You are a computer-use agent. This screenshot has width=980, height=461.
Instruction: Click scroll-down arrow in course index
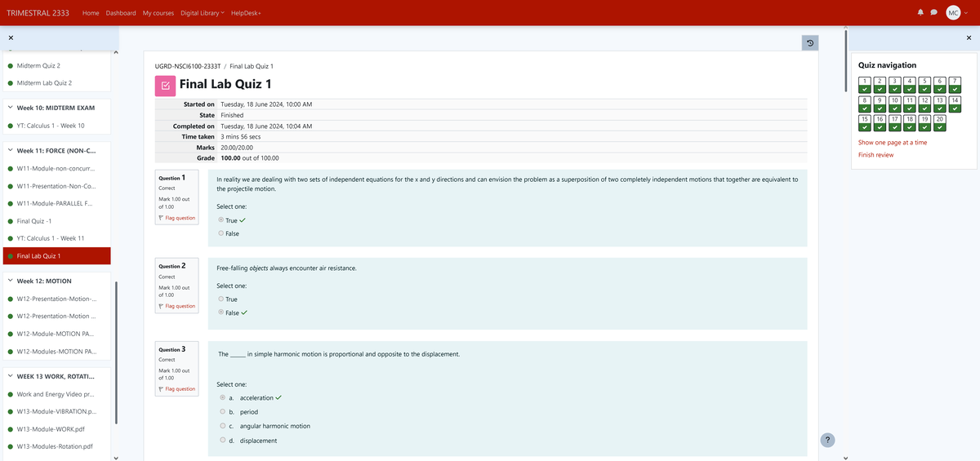click(x=116, y=457)
